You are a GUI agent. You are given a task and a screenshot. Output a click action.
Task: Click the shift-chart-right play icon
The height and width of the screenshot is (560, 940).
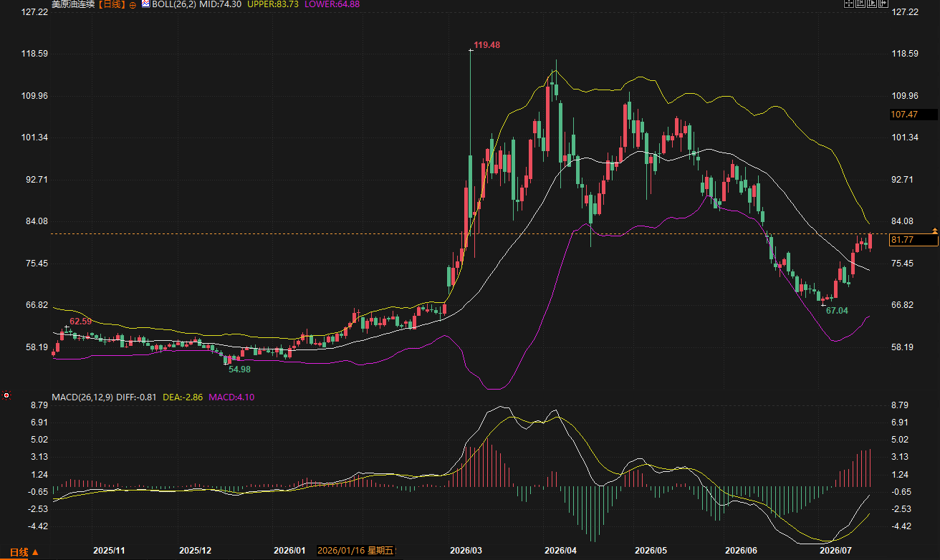(872, 4)
